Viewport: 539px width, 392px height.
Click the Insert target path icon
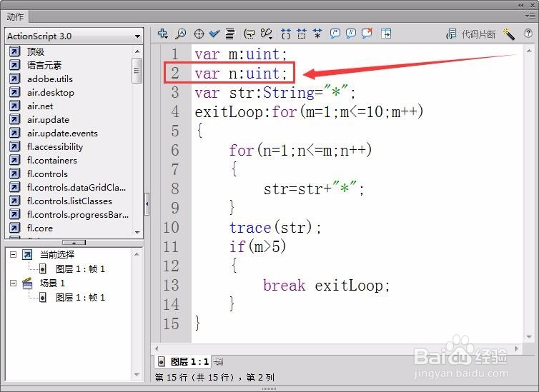[199, 34]
